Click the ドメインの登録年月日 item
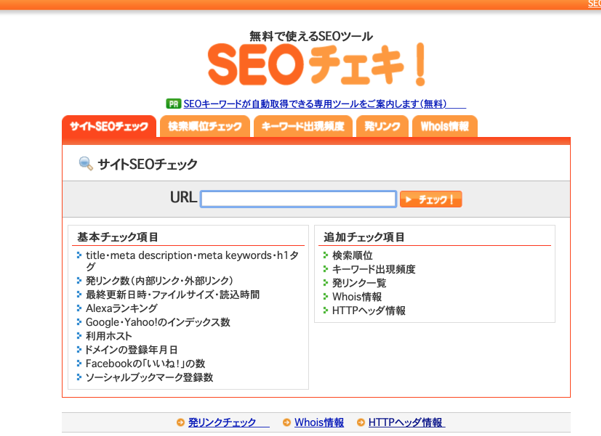 (131, 349)
